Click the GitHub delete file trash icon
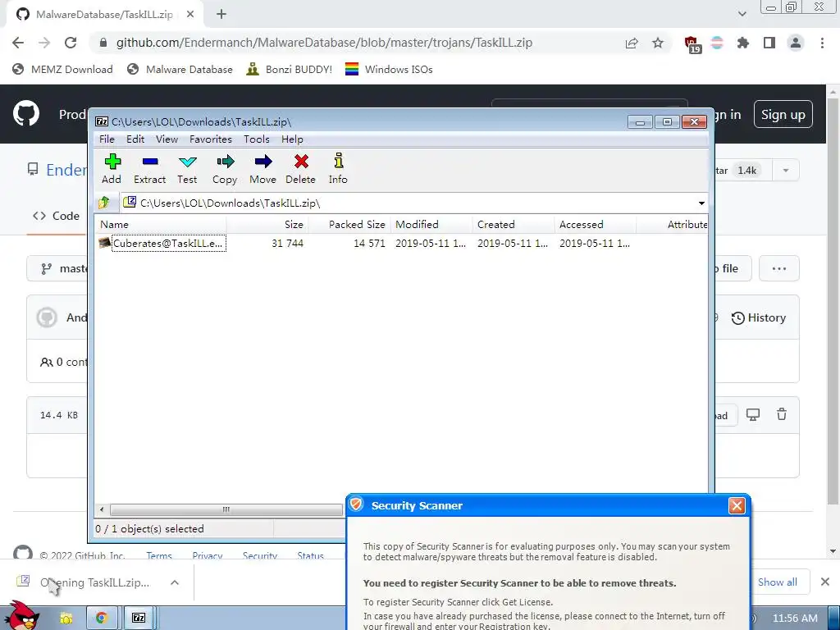 [782, 414]
